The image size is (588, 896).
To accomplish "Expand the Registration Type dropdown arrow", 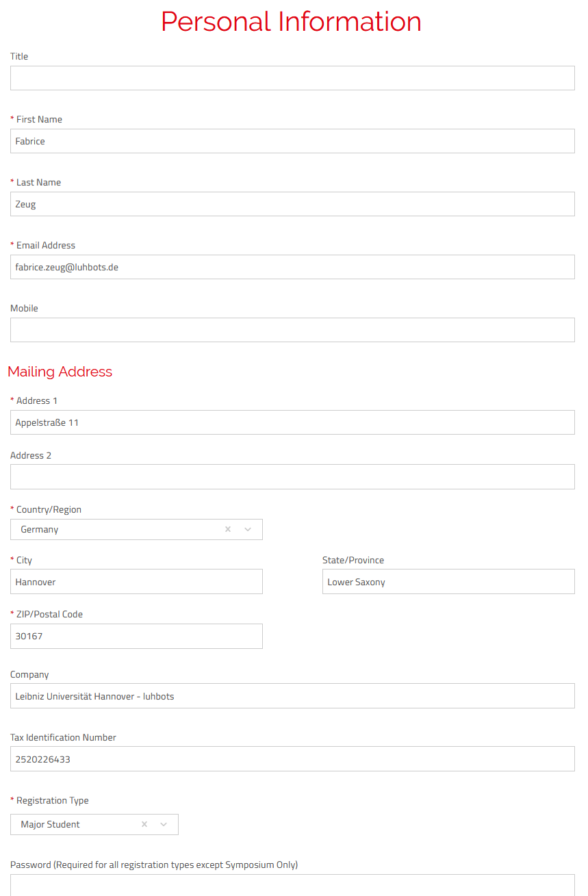I will 164,824.
